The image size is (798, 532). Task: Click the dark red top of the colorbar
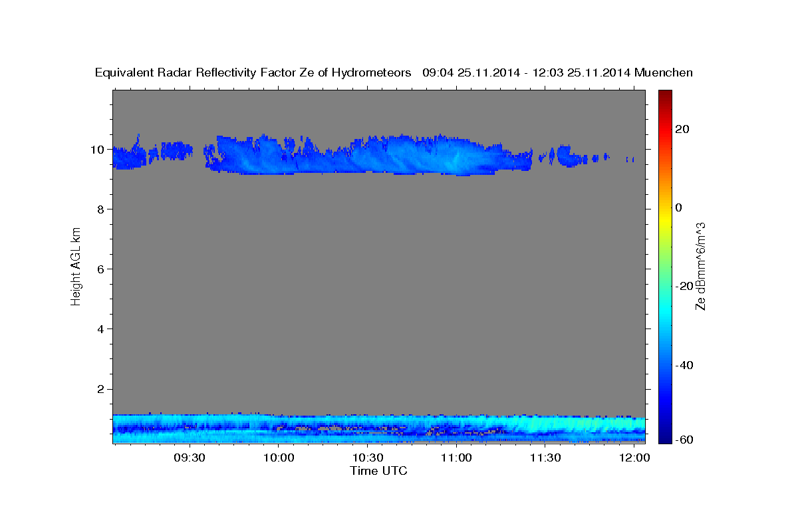(x=664, y=94)
